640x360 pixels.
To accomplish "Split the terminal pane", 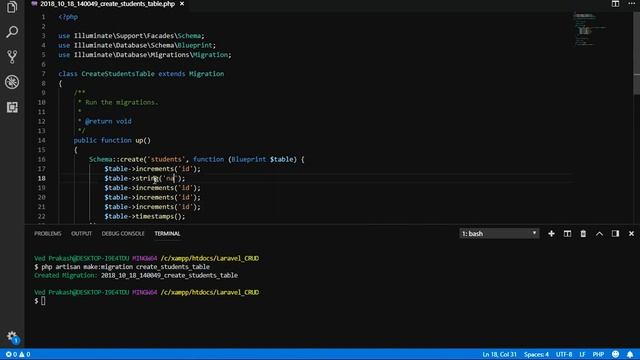I will 567,233.
